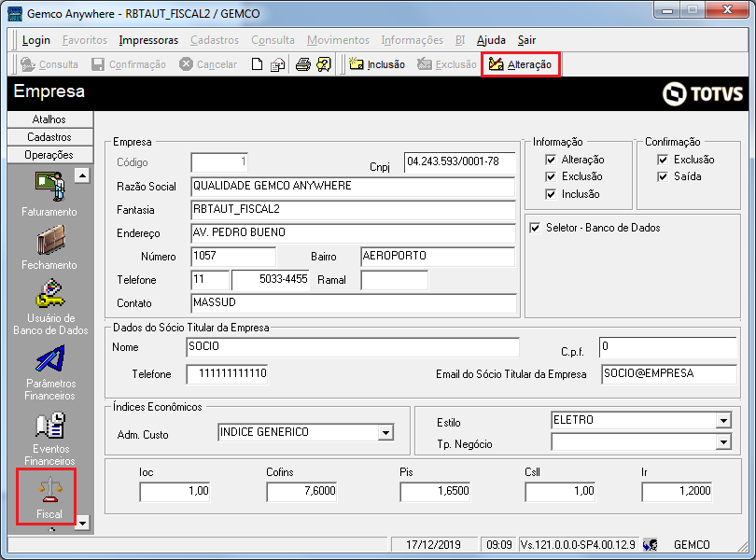Open the Sair menu

tap(526, 40)
